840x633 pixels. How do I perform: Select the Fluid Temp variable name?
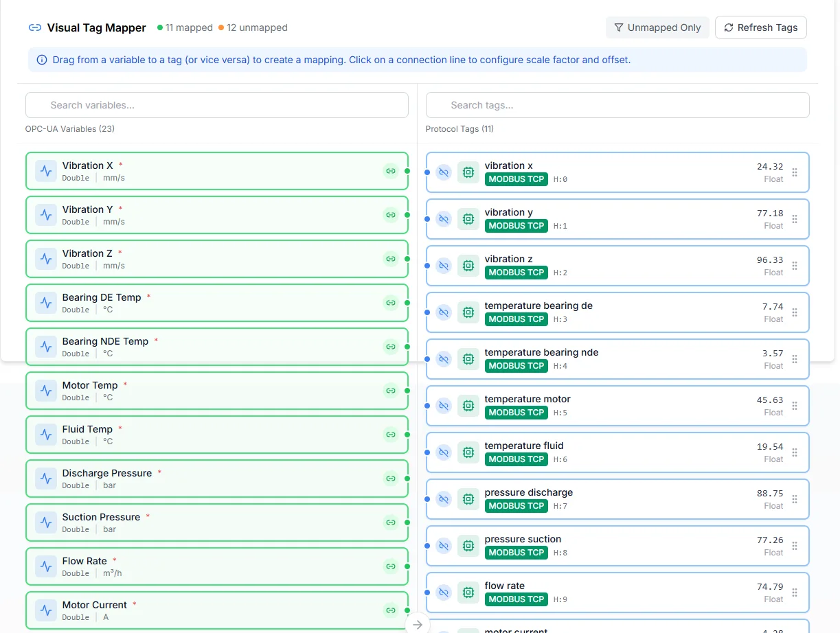coord(87,429)
